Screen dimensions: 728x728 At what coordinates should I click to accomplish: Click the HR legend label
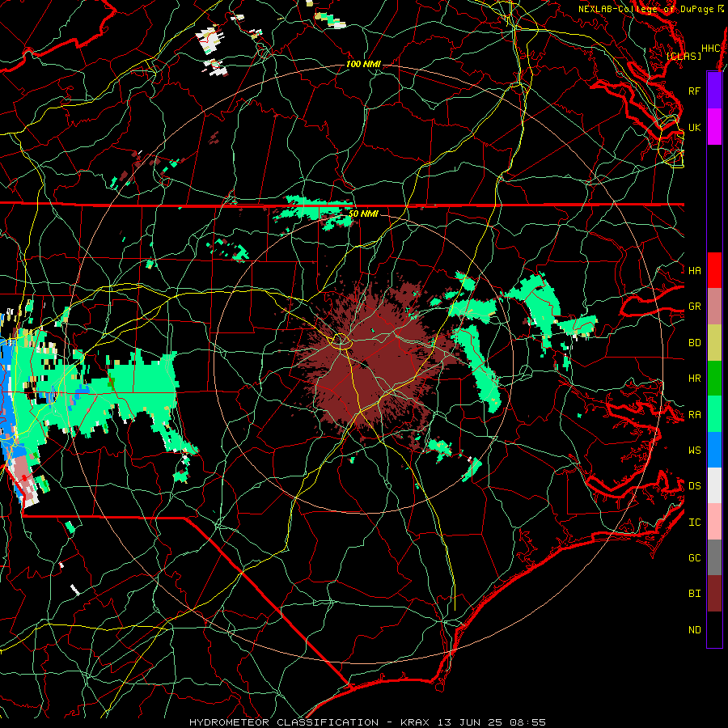[x=695, y=379]
